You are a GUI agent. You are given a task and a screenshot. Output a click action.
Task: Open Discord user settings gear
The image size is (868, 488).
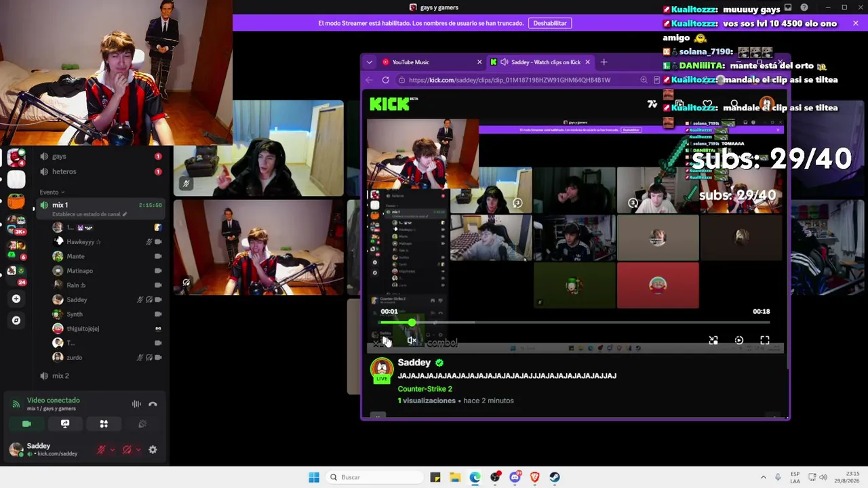click(153, 449)
